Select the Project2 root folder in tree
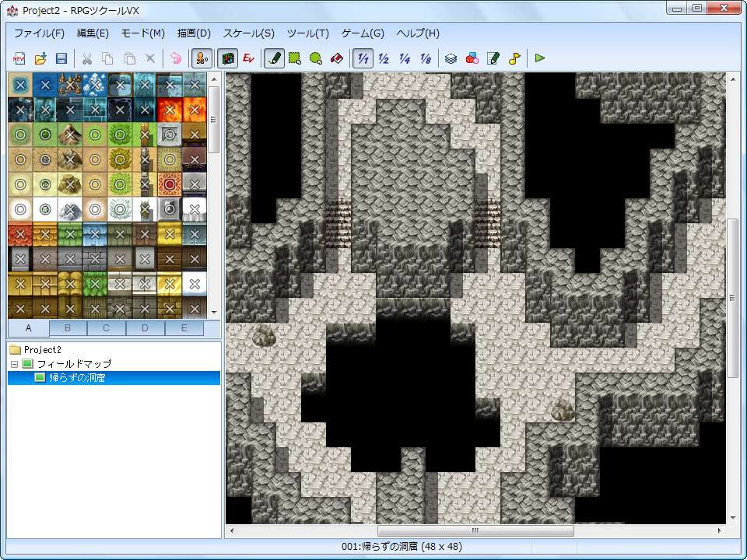The height and width of the screenshot is (560, 747). (42, 350)
